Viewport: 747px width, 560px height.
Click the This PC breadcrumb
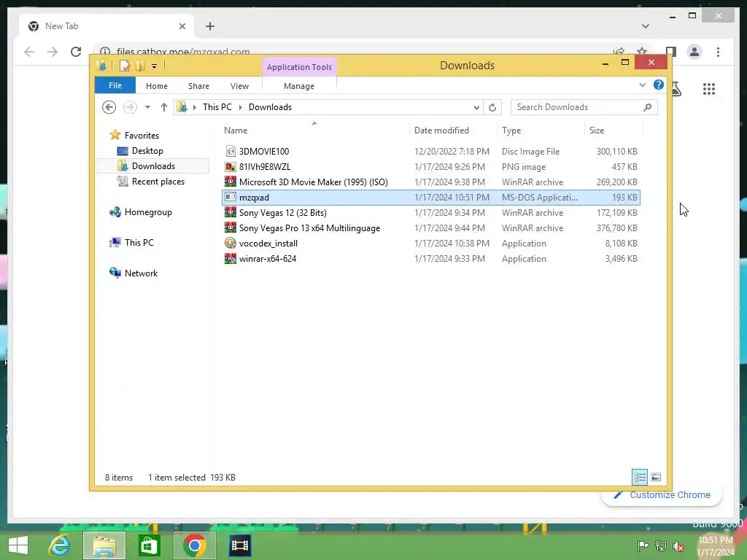217,107
